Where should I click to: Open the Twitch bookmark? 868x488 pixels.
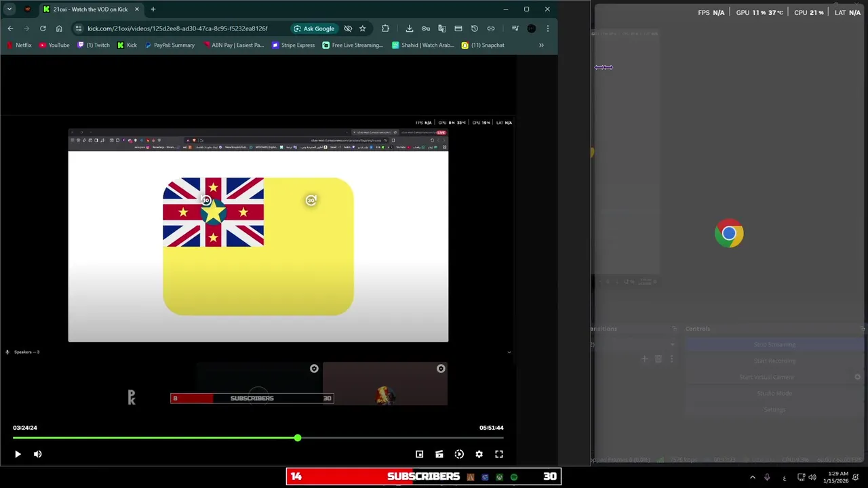tap(94, 45)
